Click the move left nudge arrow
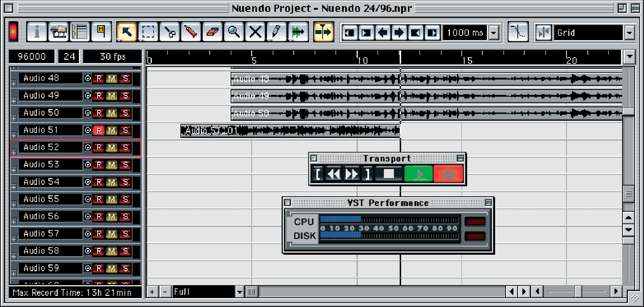This screenshot has height=307, width=644. [383, 33]
